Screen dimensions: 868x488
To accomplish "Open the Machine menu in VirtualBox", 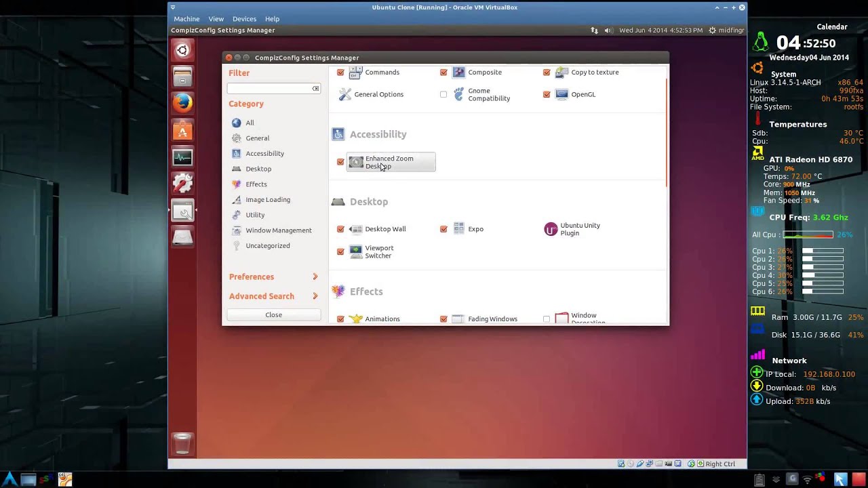I will [186, 19].
